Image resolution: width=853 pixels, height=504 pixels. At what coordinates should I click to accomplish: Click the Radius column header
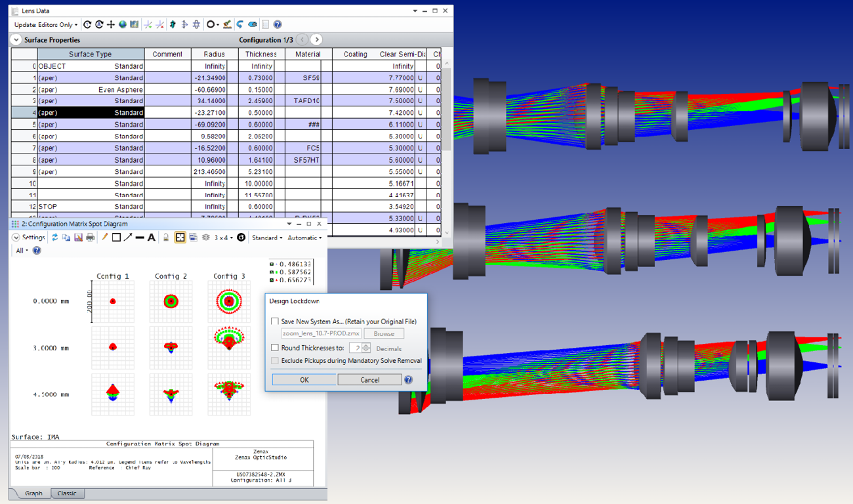[215, 54]
